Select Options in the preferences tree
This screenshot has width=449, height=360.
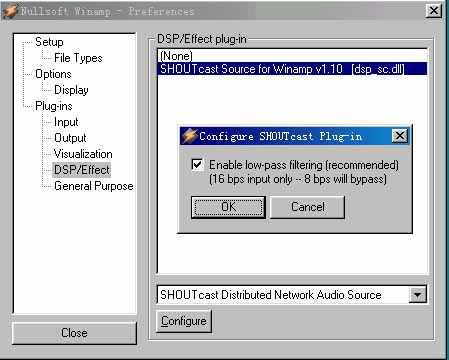click(53, 74)
